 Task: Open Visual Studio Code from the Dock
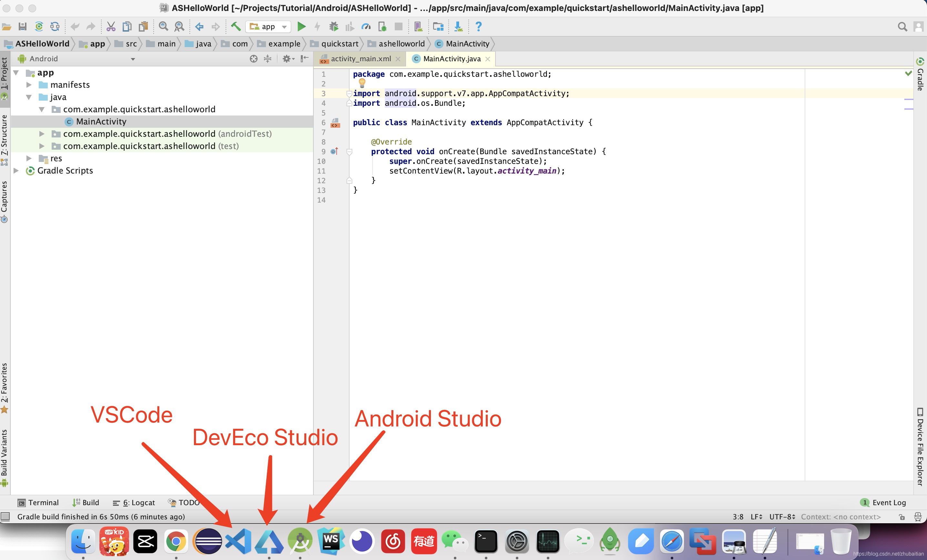pos(238,542)
